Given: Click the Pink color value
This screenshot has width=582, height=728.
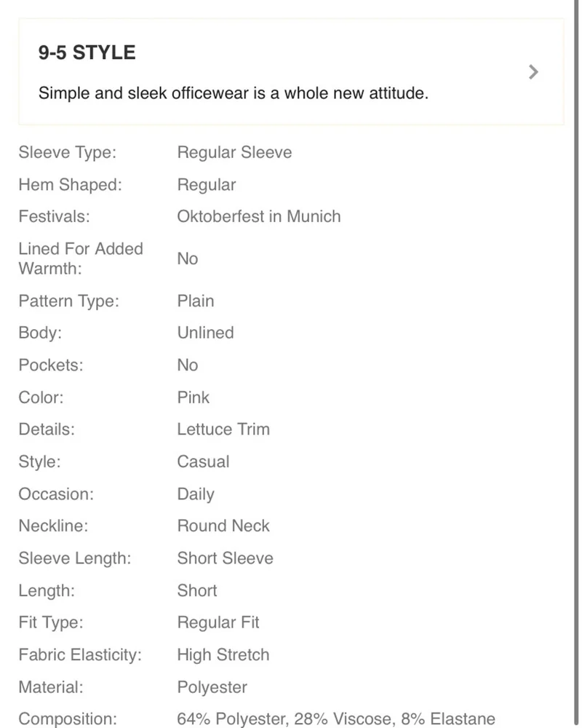Looking at the screenshot, I should [193, 397].
